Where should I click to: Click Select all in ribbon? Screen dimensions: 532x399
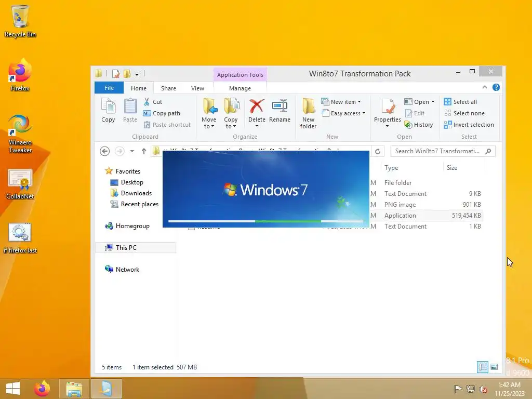pos(460,102)
